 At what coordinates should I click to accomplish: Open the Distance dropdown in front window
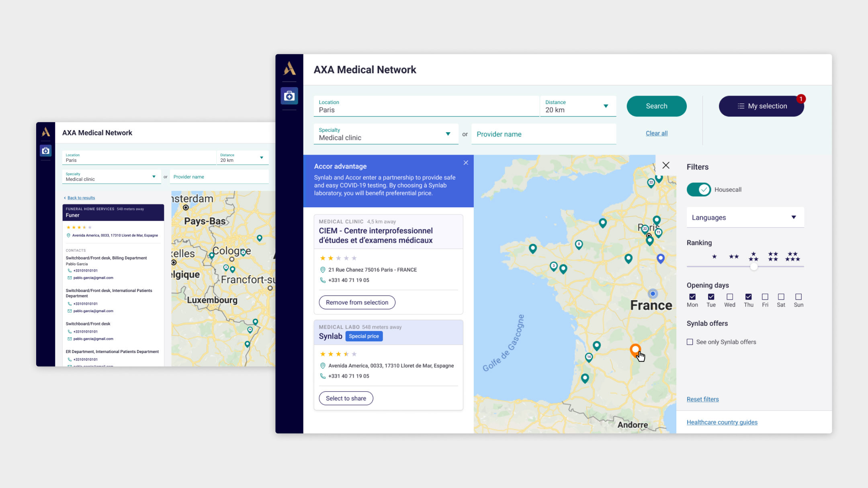point(578,106)
